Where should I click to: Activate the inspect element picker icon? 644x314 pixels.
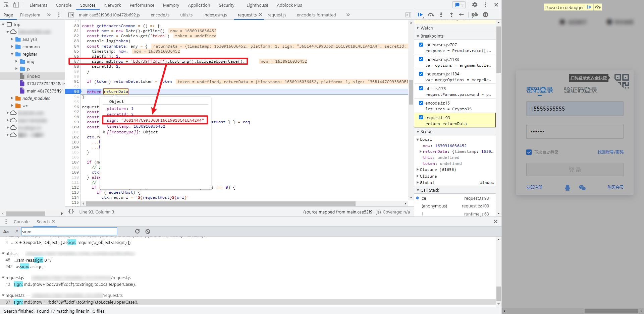[x=6, y=5]
